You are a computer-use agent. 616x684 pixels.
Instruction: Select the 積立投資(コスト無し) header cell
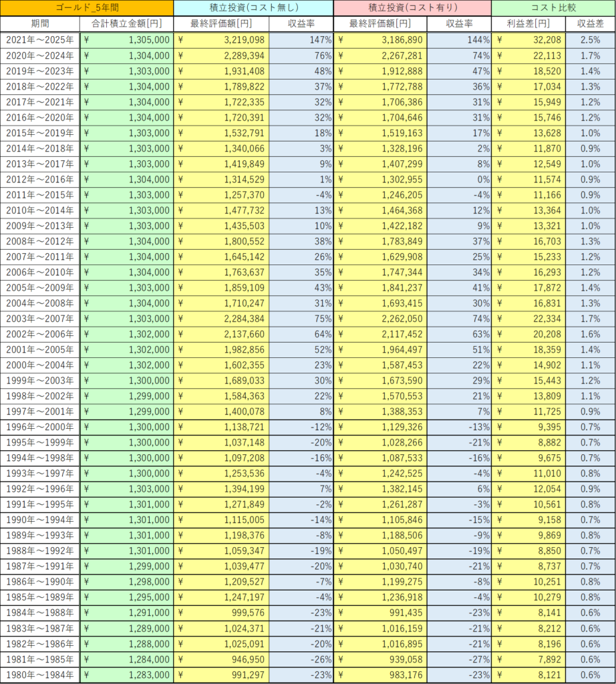(x=253, y=8)
